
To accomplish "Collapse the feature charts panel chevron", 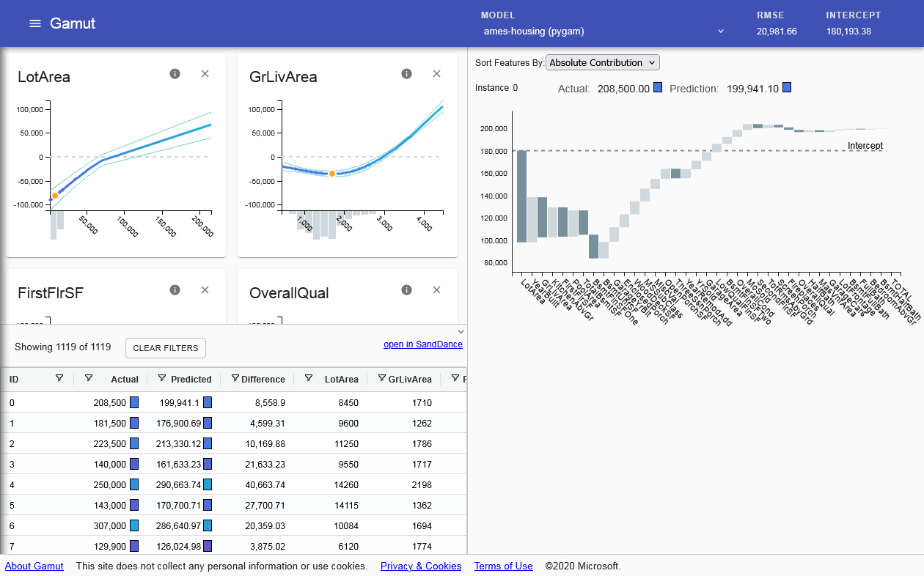I will pos(461,331).
